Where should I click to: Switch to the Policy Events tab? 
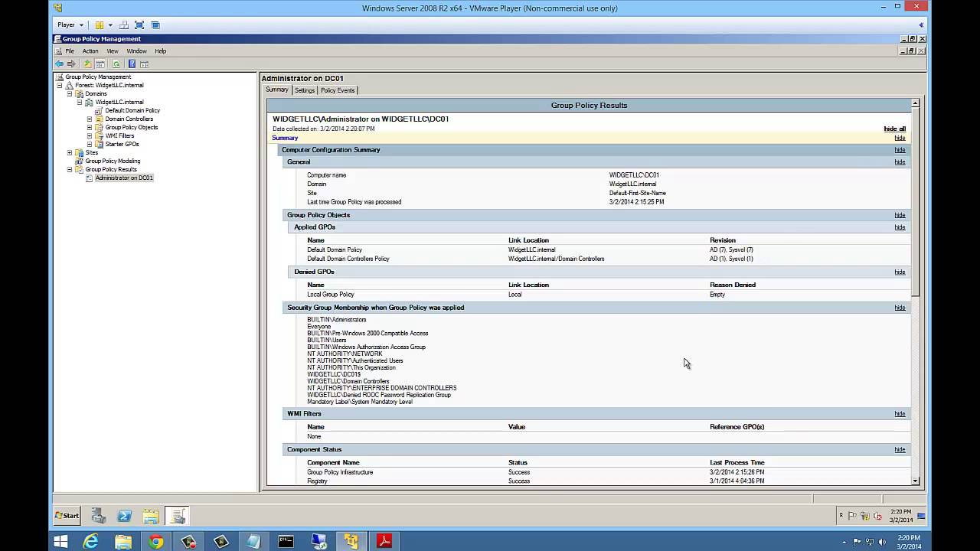[338, 90]
